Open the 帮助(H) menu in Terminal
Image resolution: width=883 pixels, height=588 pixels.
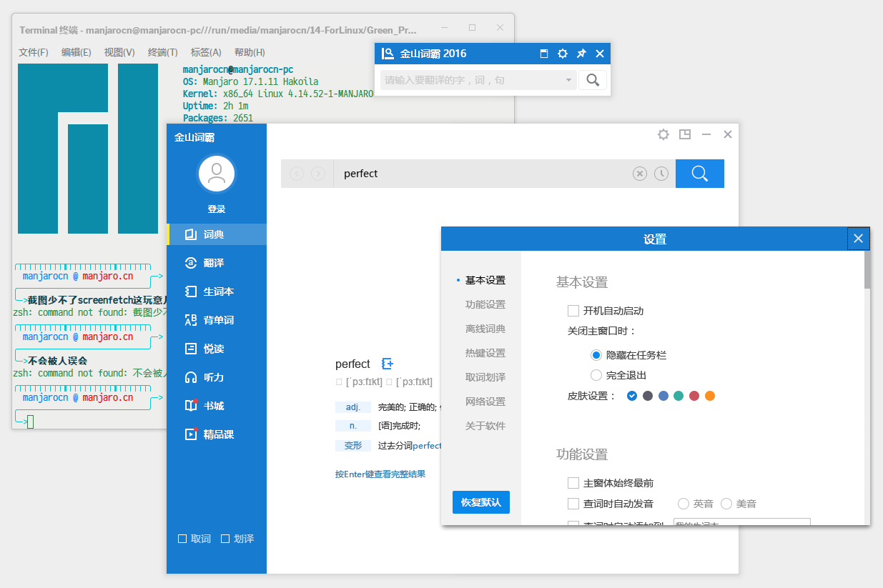click(x=250, y=52)
